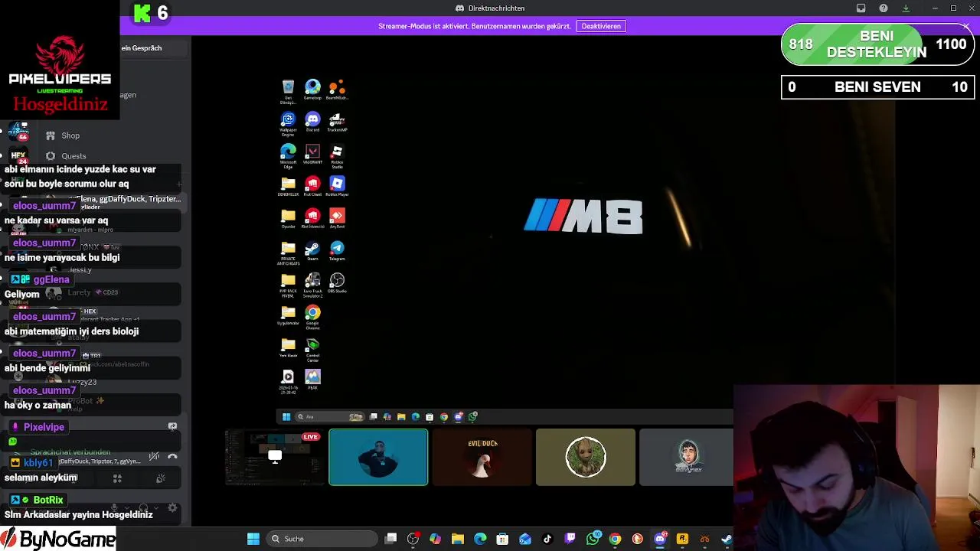The width and height of the screenshot is (980, 551).
Task: Open Roblox Studio desktop icon
Action: 337,156
